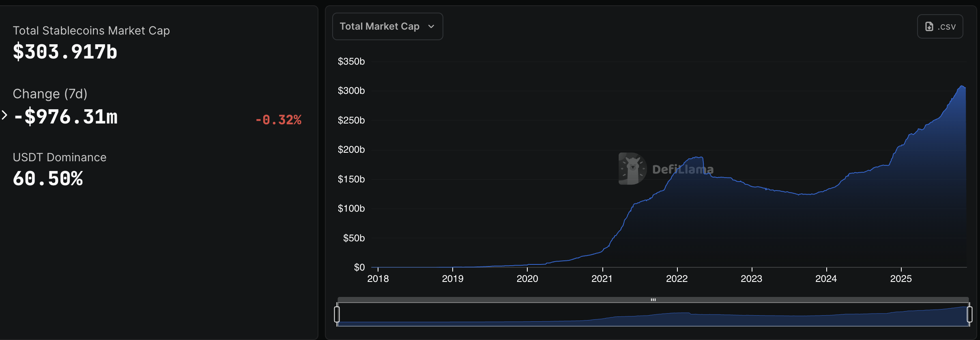The image size is (980, 340).
Task: Open the Total Market Cap dropdown
Action: coord(387,26)
